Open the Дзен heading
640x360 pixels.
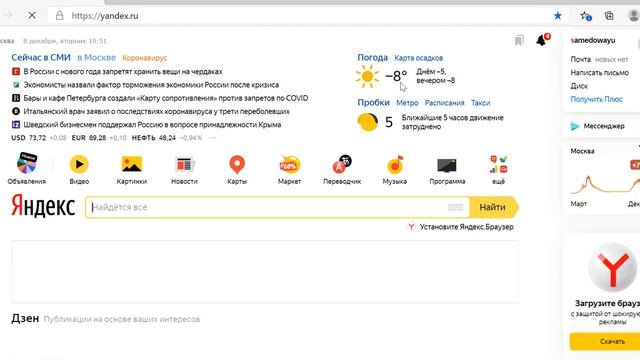(25, 318)
